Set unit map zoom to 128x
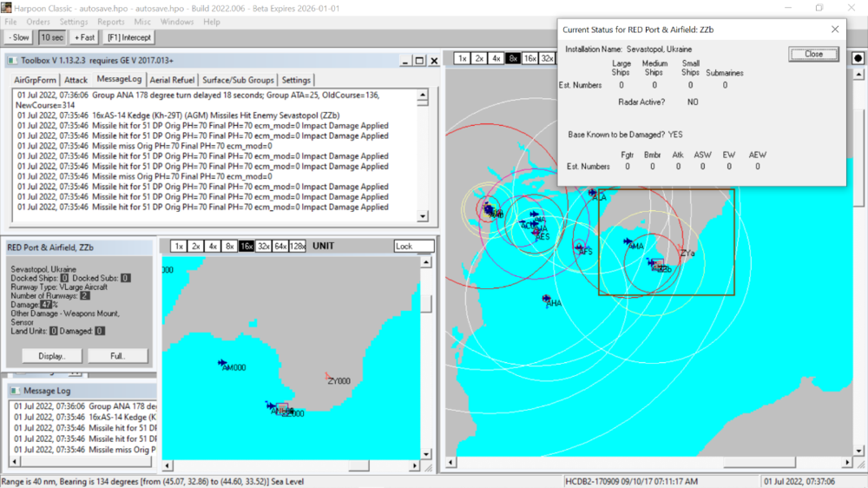This screenshot has height=488, width=868. (298, 246)
